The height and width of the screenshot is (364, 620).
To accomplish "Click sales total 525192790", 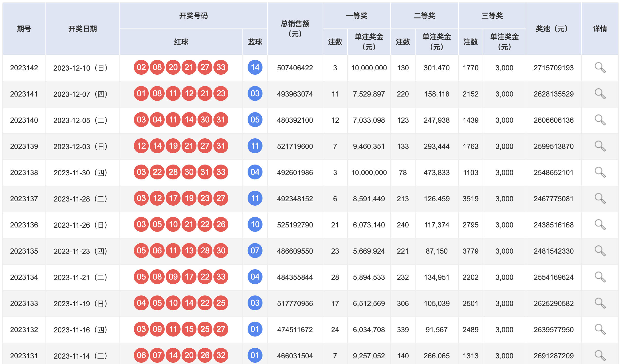I will pyautogui.click(x=295, y=225).
